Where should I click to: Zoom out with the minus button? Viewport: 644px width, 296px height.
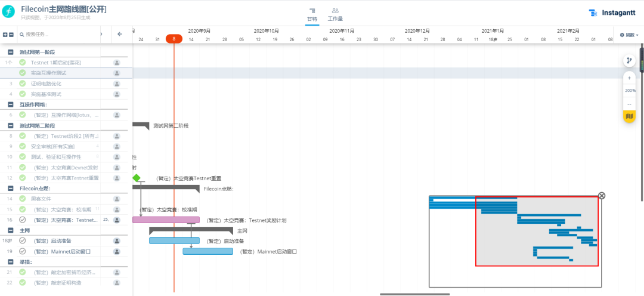click(x=629, y=104)
